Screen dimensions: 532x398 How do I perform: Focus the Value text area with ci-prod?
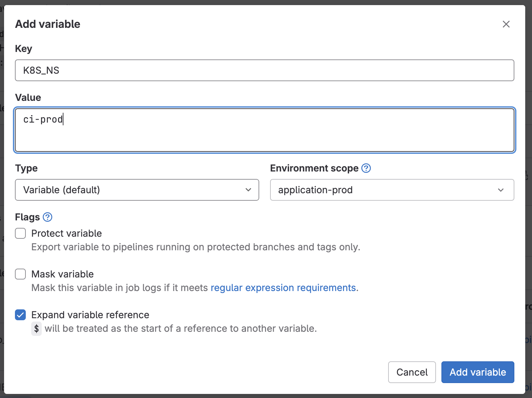[x=264, y=130]
